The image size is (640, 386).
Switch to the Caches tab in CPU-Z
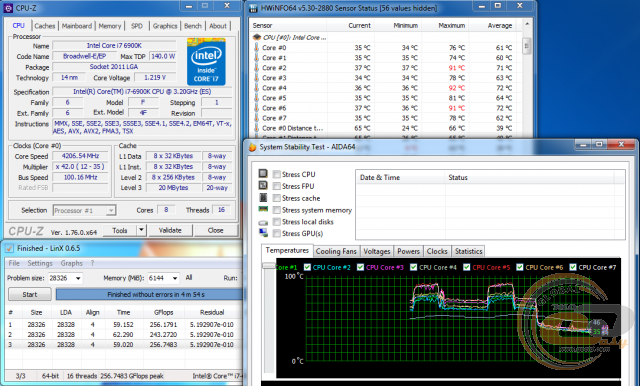click(x=44, y=26)
